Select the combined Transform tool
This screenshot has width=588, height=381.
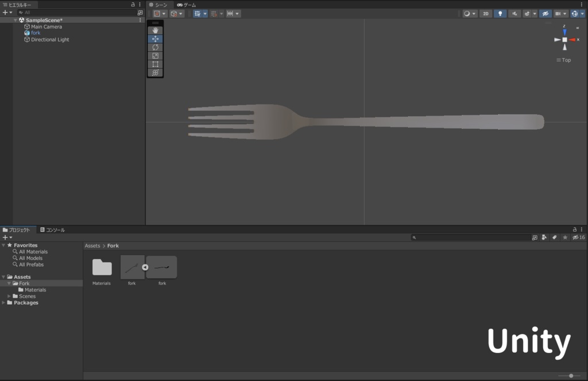point(155,72)
